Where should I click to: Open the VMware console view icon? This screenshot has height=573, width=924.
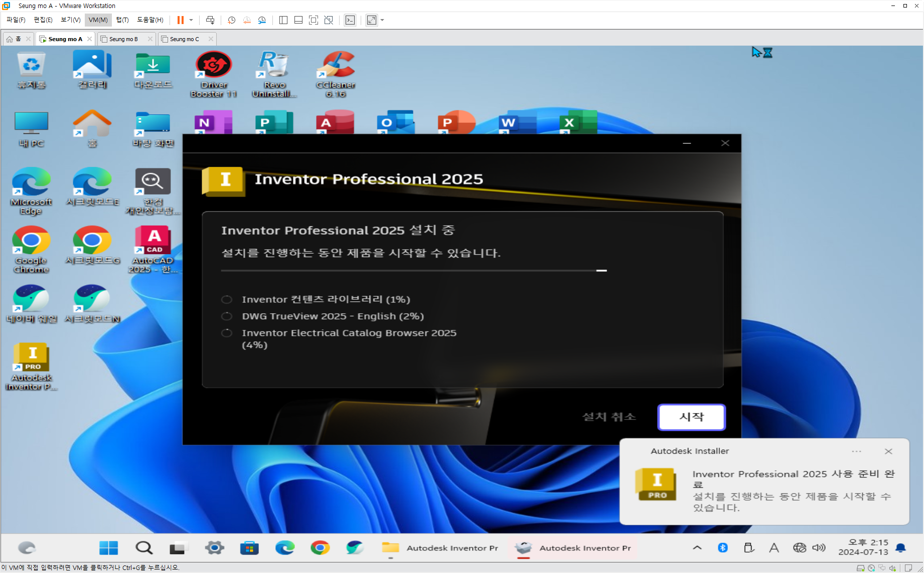[350, 20]
